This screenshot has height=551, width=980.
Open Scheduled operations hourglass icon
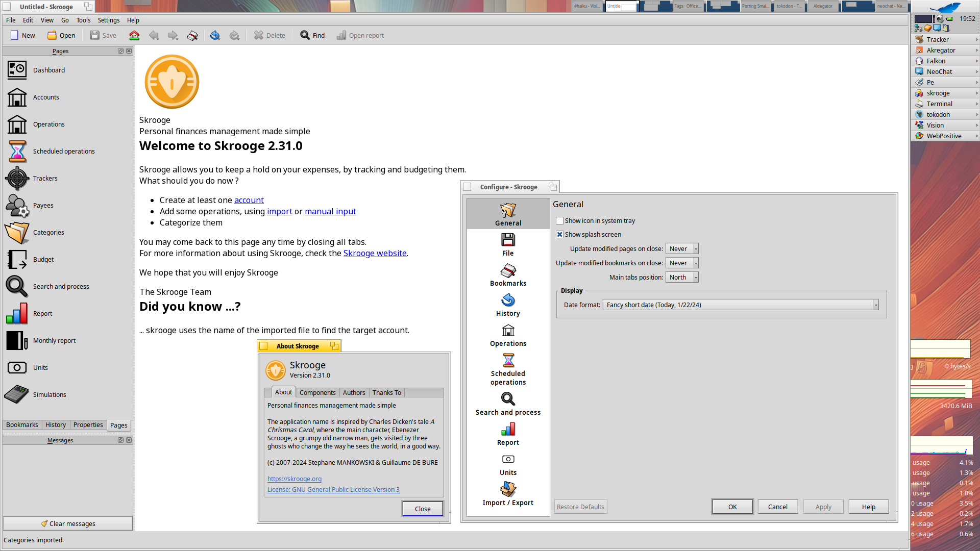click(x=17, y=151)
